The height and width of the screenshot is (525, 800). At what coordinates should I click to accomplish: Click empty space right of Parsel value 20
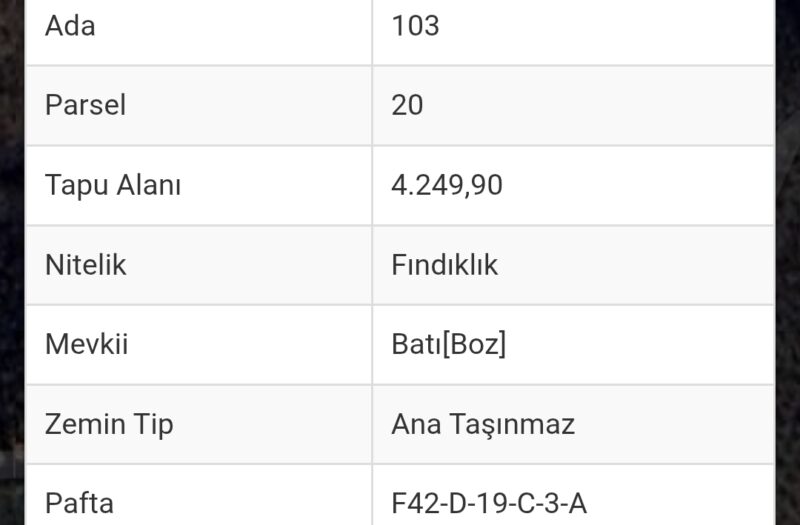599,106
